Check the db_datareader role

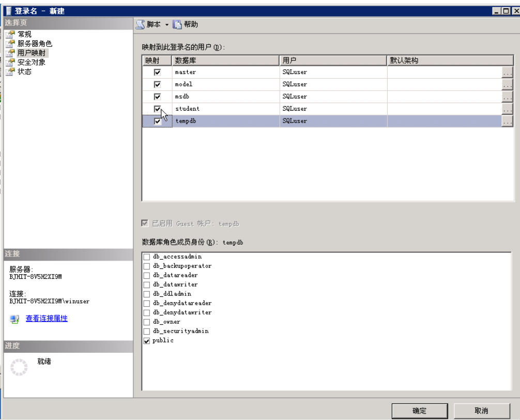(x=147, y=275)
